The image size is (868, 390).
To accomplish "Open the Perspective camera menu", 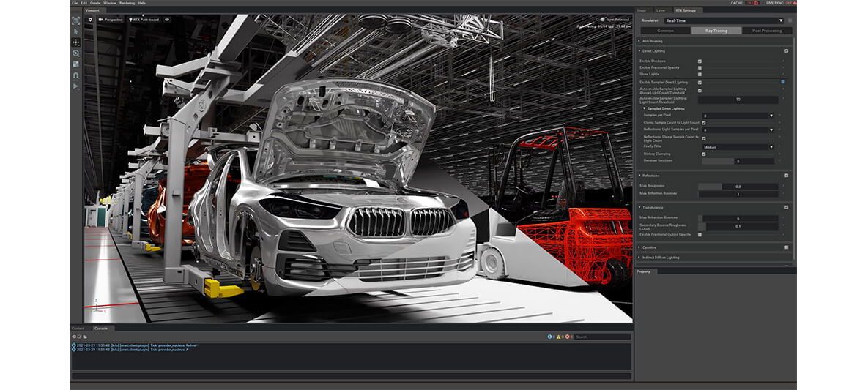I will pos(111,19).
